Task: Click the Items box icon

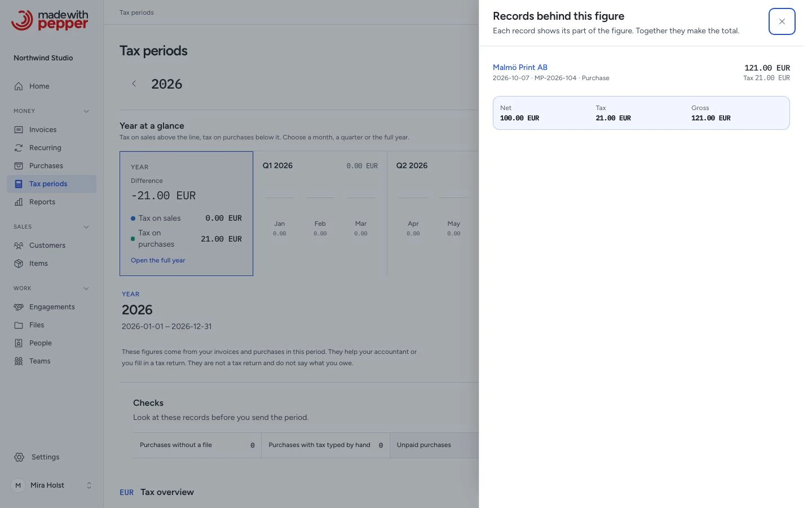Action: pos(19,264)
